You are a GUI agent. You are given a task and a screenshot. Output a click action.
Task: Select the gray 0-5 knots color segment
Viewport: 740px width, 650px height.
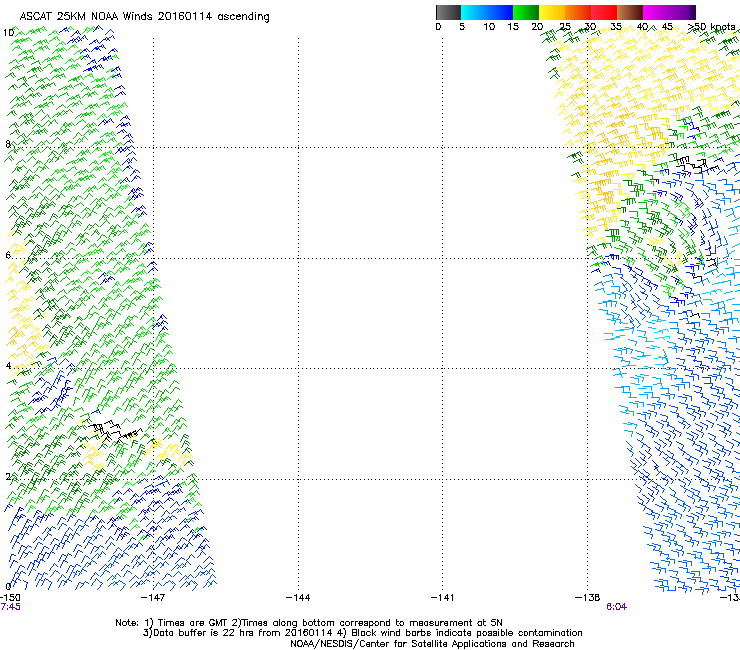pyautogui.click(x=448, y=12)
